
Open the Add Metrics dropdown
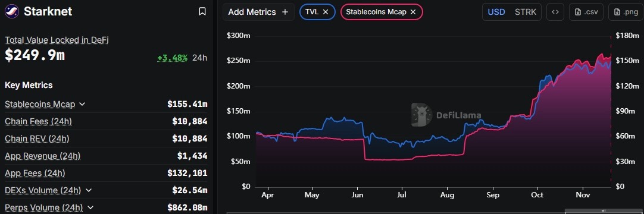point(258,12)
